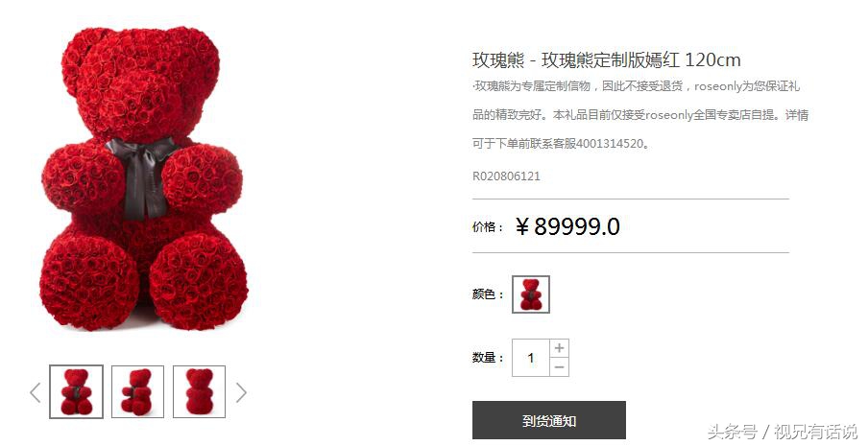This screenshot has width=868, height=446.
Task: Click the 头条号 / 视兄有话说 watermark
Action: [782, 431]
